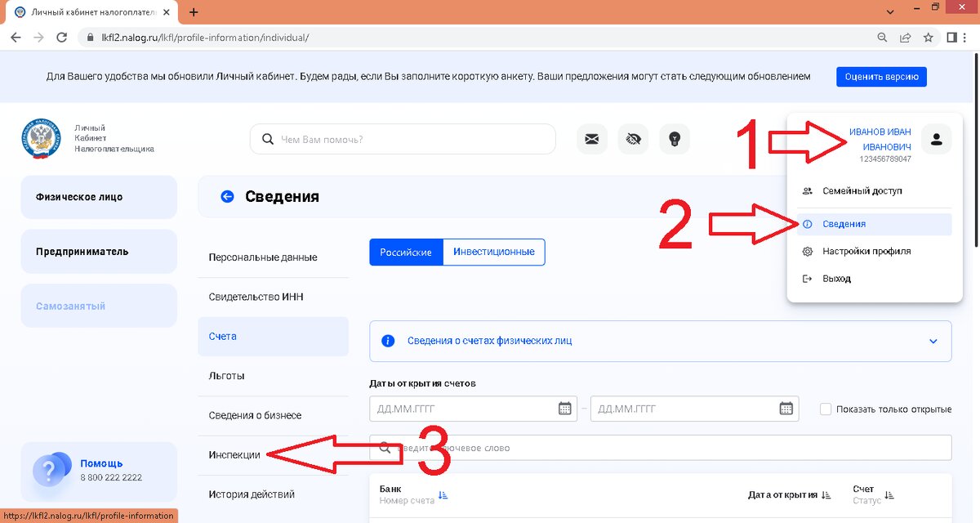Open the messages envelope icon
Viewport: 980px width, 523px height.
(x=592, y=139)
